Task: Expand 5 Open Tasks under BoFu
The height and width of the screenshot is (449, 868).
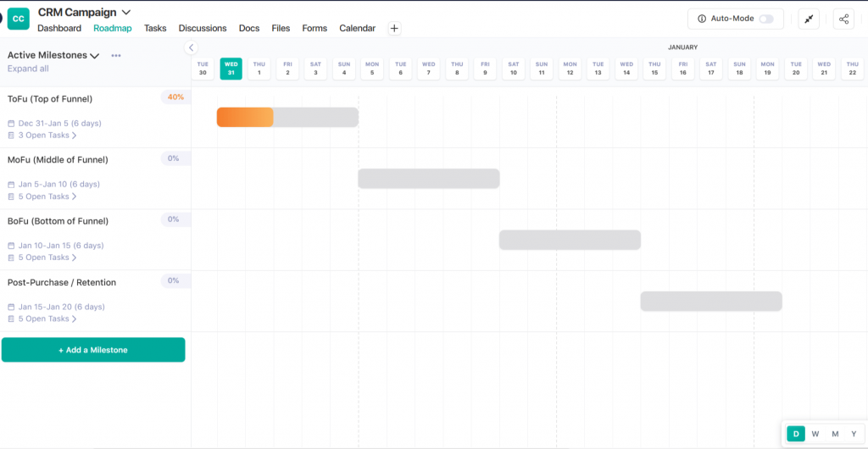Action: [47, 258]
